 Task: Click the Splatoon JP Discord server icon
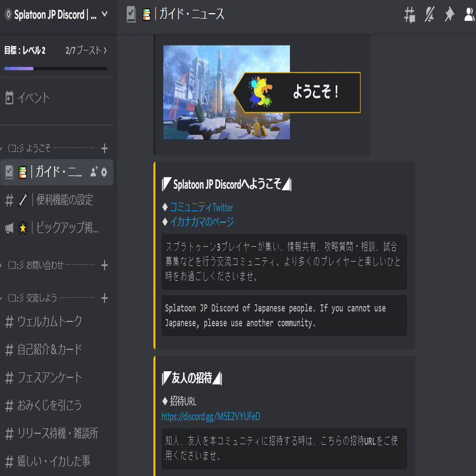pos(8,14)
